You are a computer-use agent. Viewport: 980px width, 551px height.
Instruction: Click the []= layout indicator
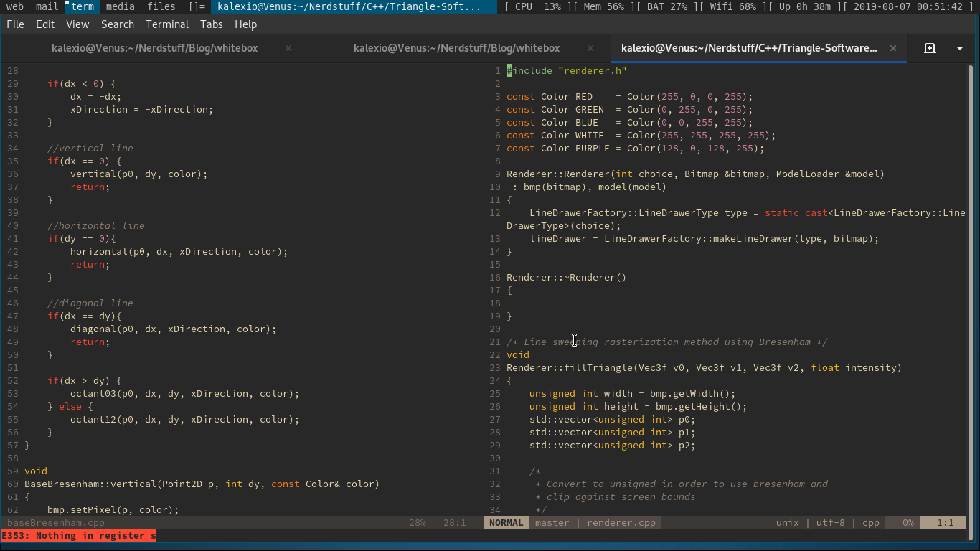tap(197, 6)
